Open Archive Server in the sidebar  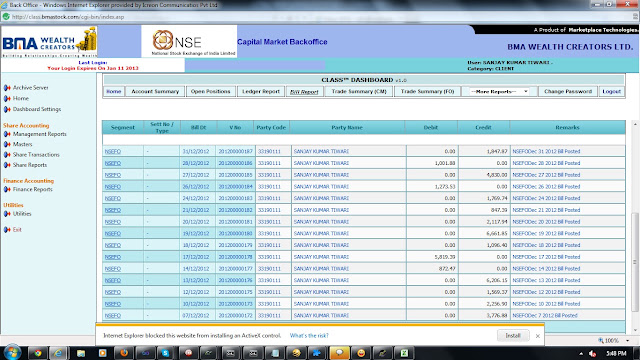tap(31, 88)
